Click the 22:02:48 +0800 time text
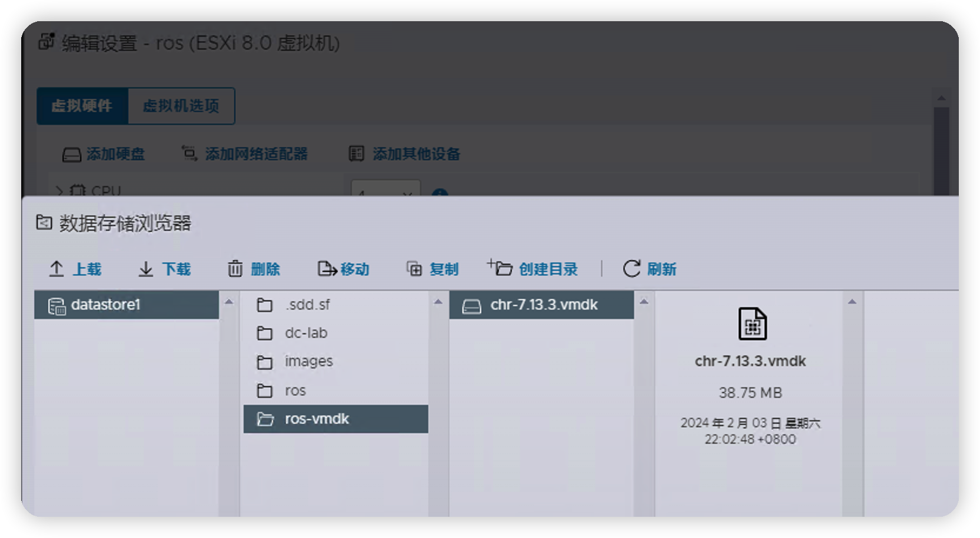The image size is (980, 538). click(x=751, y=439)
